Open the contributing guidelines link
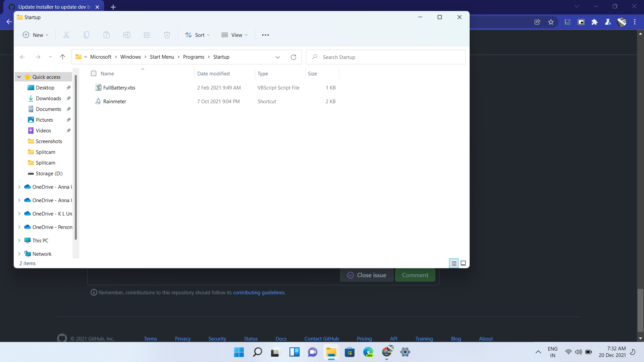 259,292
